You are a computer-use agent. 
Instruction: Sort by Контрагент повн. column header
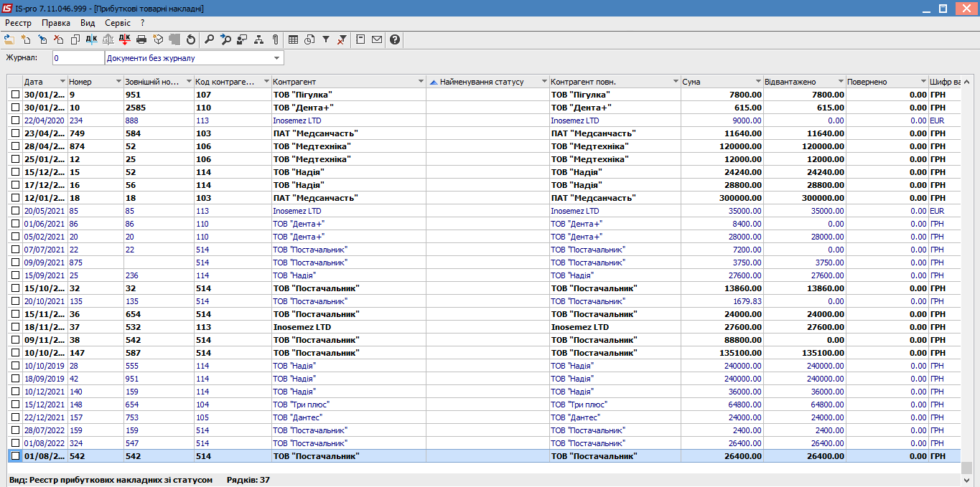pyautogui.click(x=615, y=82)
